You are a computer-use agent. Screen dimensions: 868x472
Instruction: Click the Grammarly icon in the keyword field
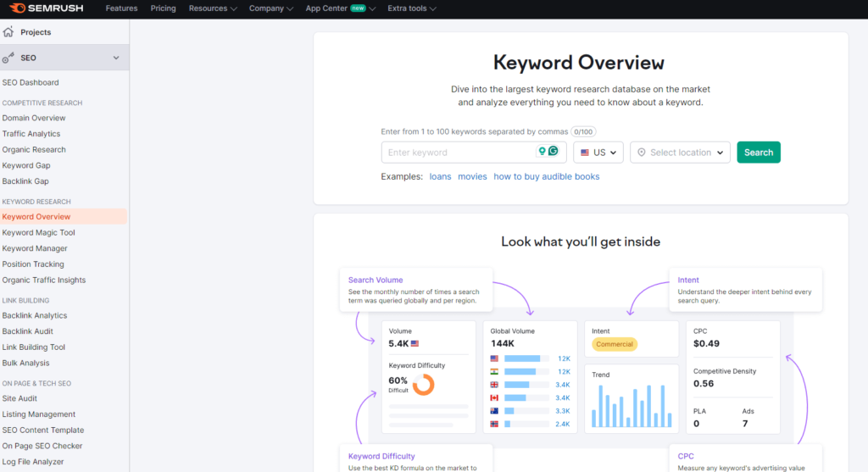[x=553, y=151]
